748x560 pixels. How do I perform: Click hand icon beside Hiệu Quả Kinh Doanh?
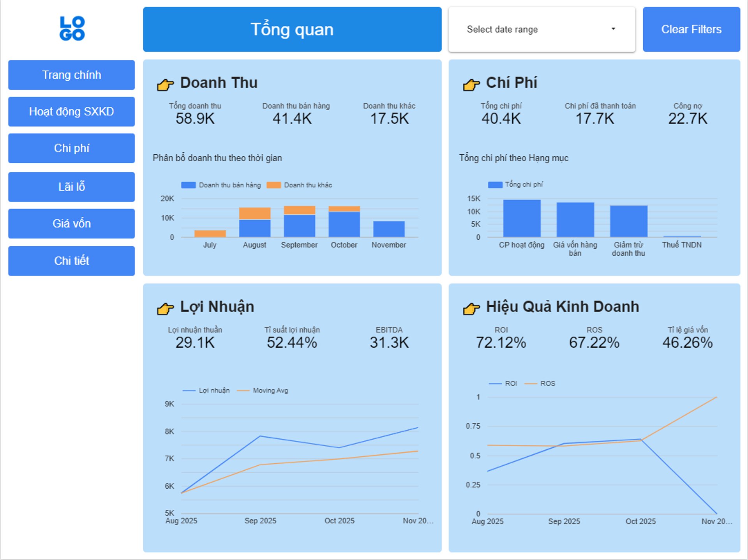[x=471, y=308]
